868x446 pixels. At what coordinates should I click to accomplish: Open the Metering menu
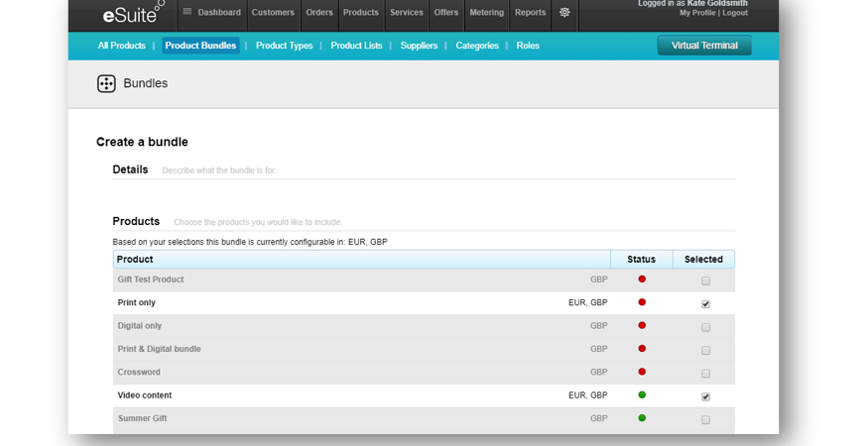pyautogui.click(x=486, y=13)
